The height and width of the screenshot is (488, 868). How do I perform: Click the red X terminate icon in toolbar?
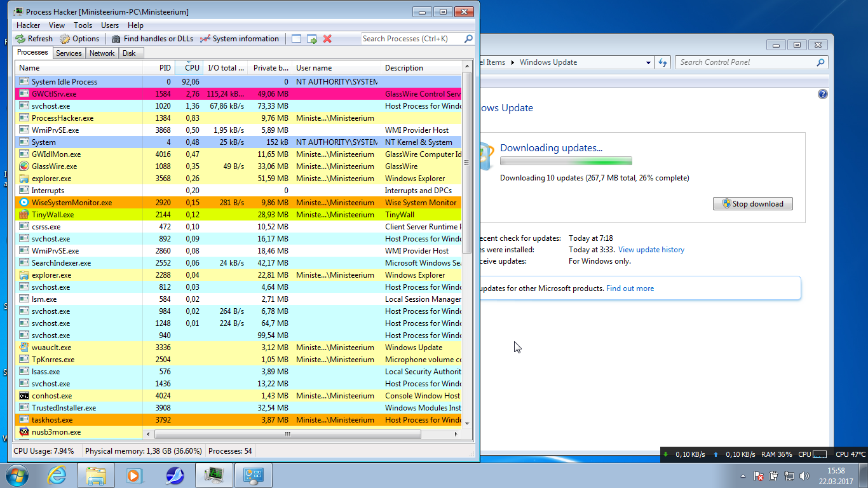[x=327, y=39]
